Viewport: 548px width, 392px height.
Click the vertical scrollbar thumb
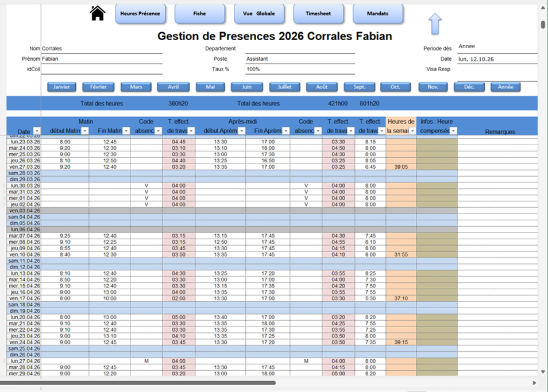coord(543,25)
